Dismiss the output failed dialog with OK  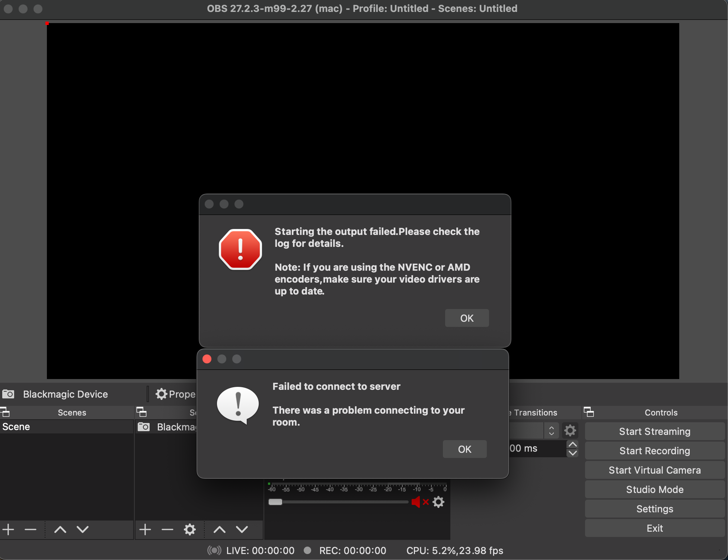pyautogui.click(x=467, y=318)
